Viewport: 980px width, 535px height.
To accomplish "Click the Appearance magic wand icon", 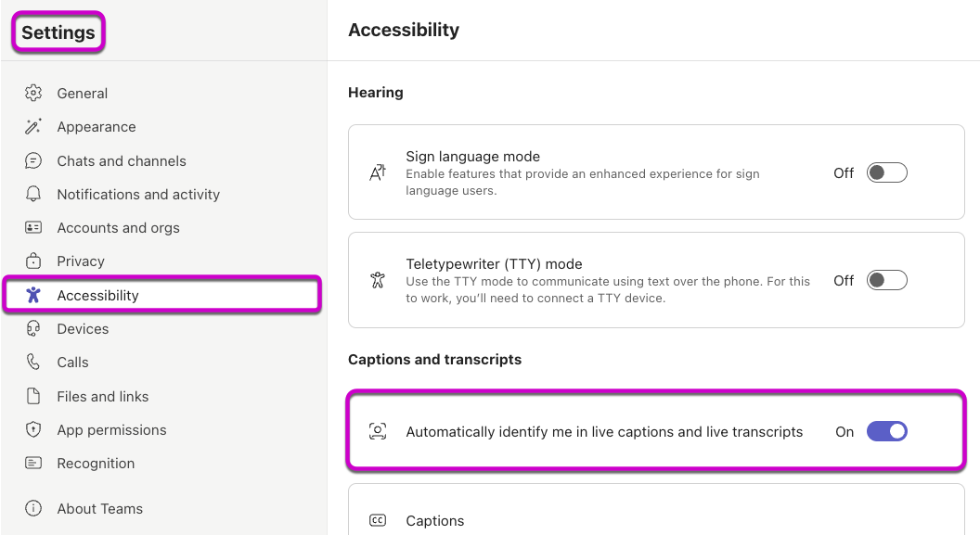I will (33, 127).
